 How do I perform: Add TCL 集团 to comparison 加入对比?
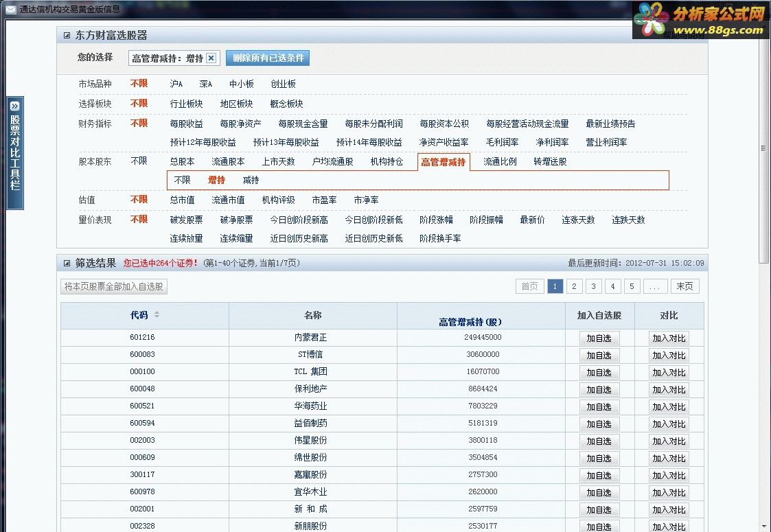coord(669,373)
